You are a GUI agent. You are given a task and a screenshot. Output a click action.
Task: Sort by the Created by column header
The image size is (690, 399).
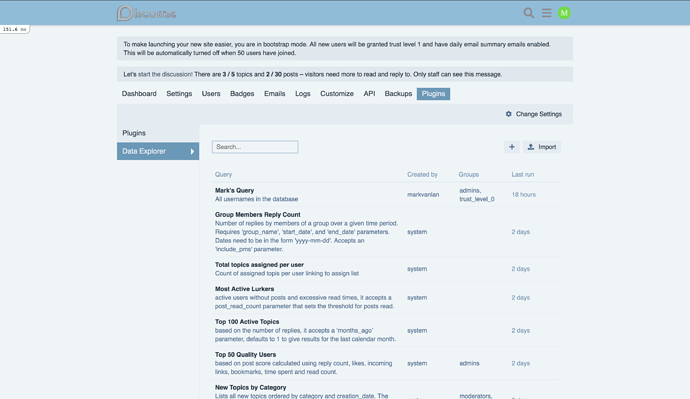[422, 175]
